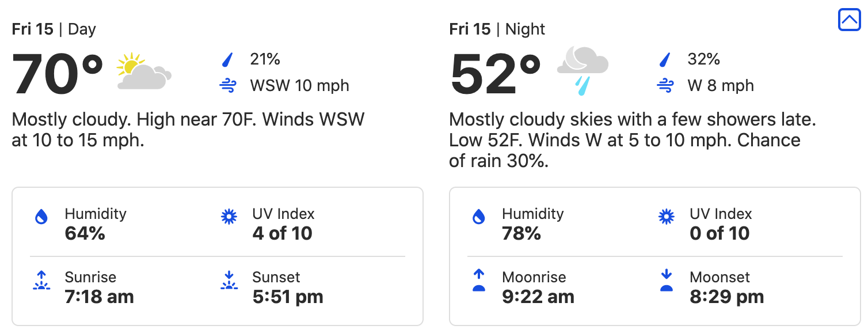Click the night UV Index sun icon
Viewport: 868px width, 333px height.
click(x=667, y=217)
